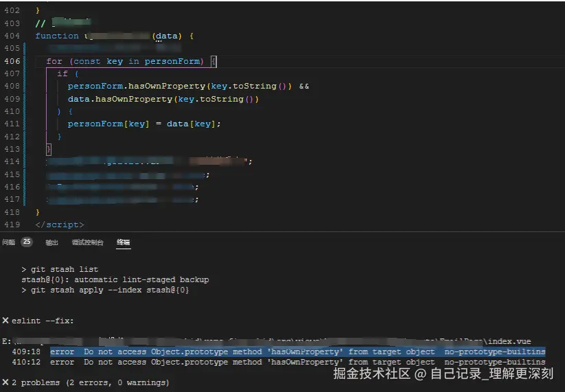
Task: Click 'personForm' in the for-in loop header
Action: coord(172,61)
